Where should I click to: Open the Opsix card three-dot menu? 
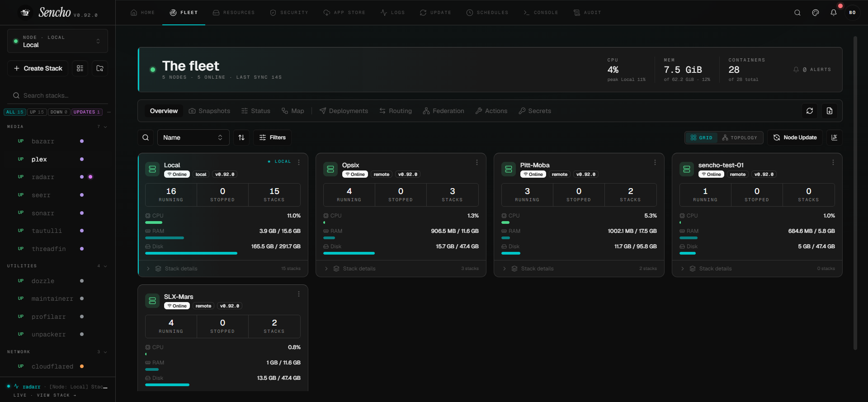[x=476, y=162]
